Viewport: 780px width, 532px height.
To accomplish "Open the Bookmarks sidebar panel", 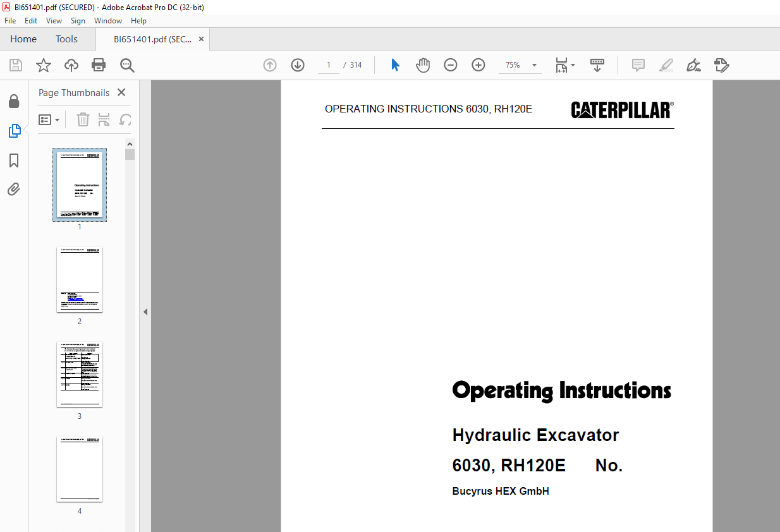I will 14,160.
